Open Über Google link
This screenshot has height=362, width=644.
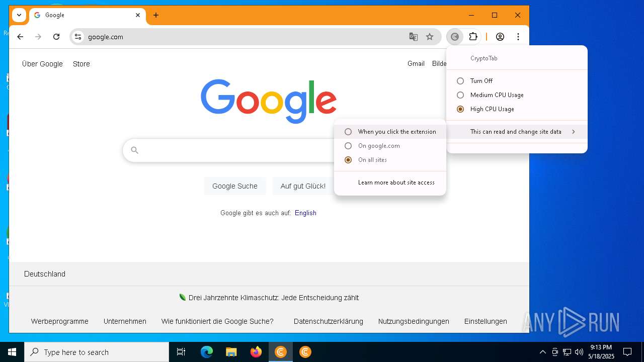[42, 64]
